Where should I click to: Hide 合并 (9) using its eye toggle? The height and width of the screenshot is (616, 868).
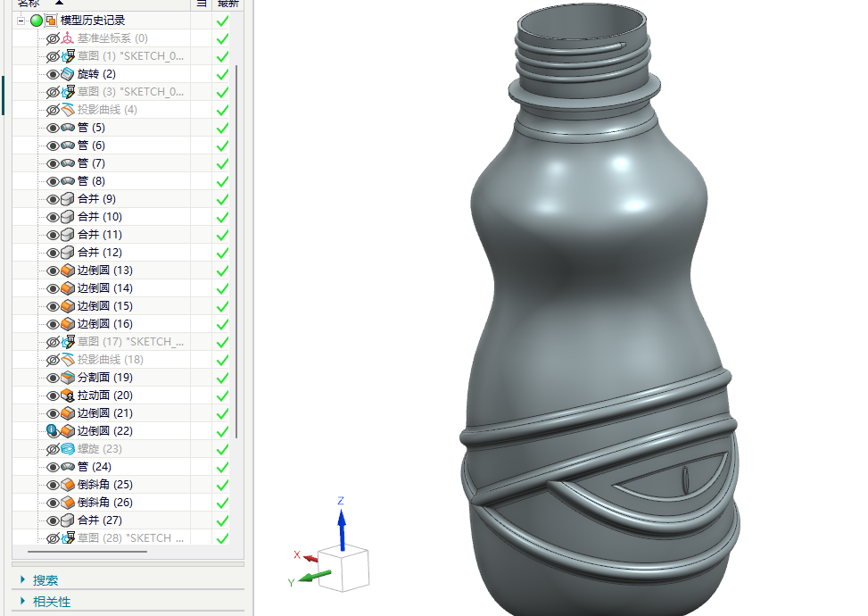53,199
